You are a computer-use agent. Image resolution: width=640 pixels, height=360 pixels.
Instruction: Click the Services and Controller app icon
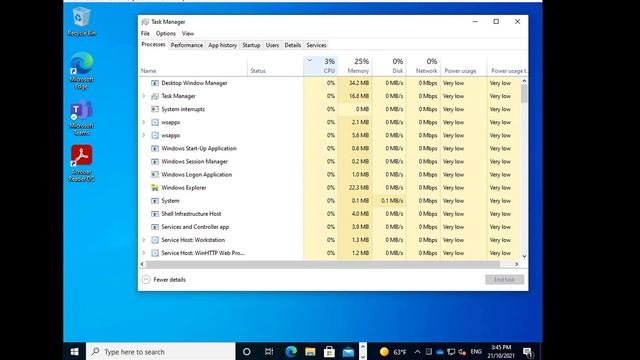[x=155, y=227]
